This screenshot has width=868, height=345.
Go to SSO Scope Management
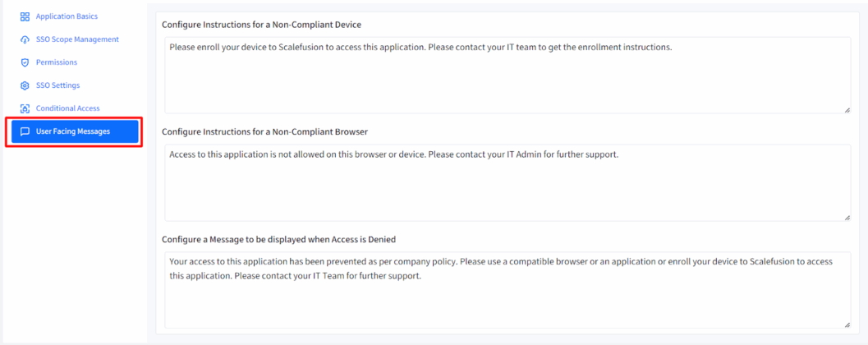[77, 39]
